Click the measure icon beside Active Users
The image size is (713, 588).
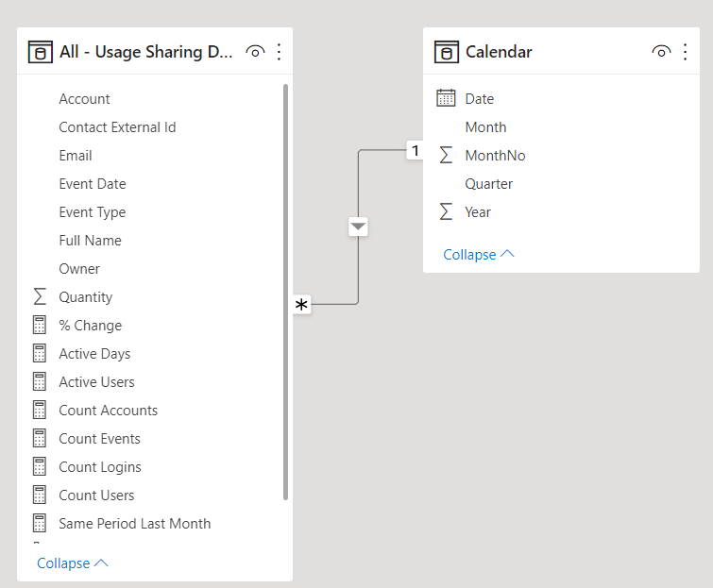(40, 381)
